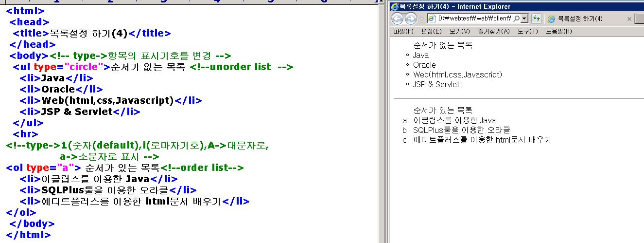
Task: Open the 즐겨찾기(A) menu
Action: click(x=493, y=32)
